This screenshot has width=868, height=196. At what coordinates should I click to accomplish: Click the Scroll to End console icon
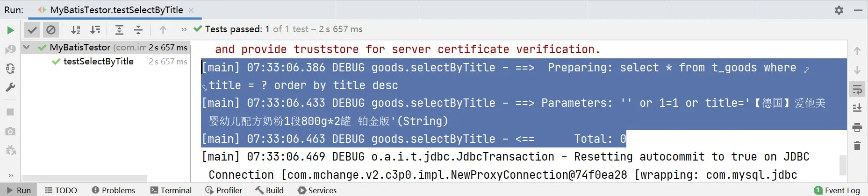tap(857, 108)
